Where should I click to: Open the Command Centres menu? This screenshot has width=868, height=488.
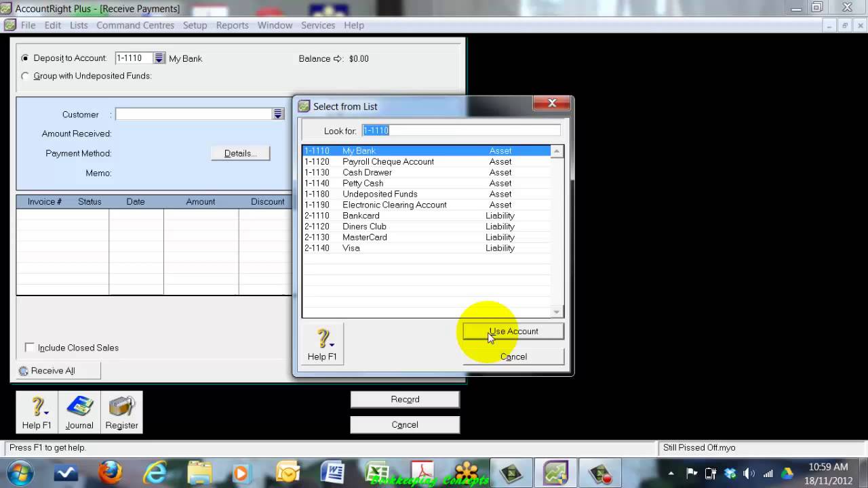pos(135,25)
